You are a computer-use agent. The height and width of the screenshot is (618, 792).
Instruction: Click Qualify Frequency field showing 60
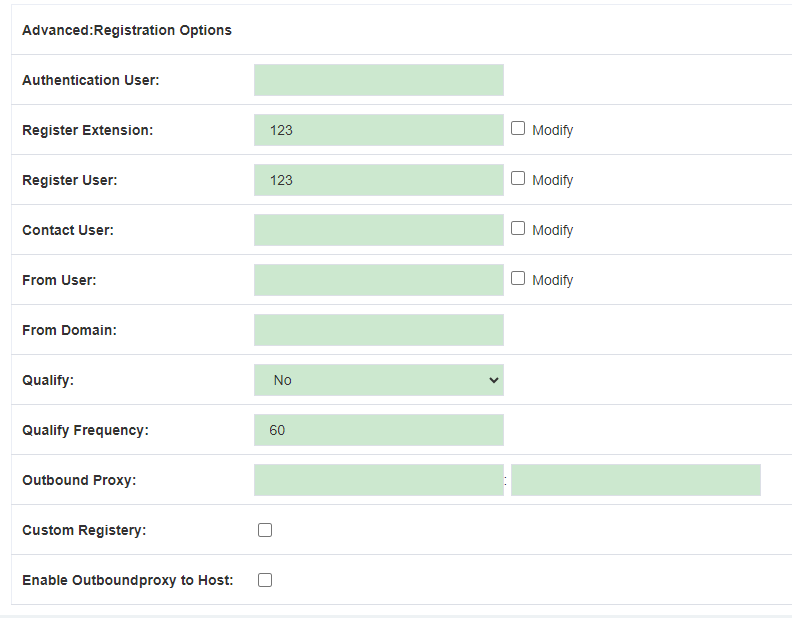[379, 430]
